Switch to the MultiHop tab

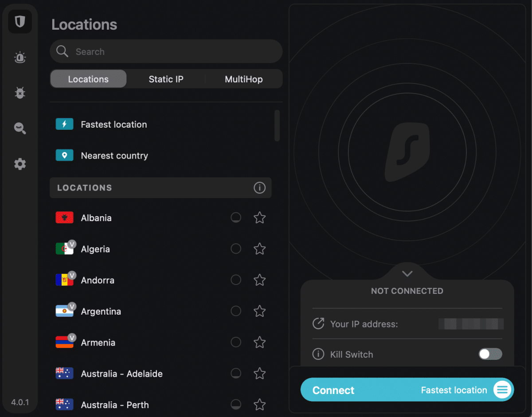(x=243, y=79)
